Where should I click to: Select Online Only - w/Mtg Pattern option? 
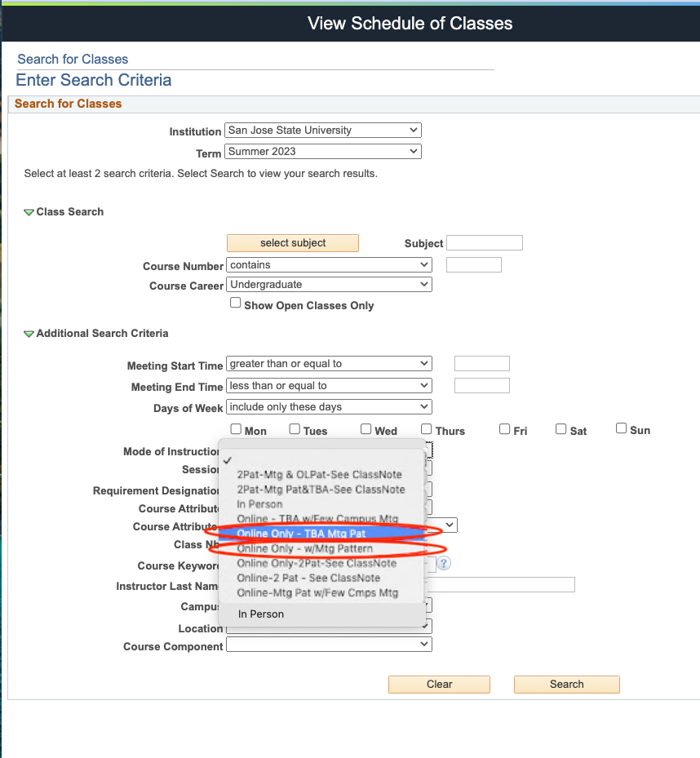pos(305,548)
